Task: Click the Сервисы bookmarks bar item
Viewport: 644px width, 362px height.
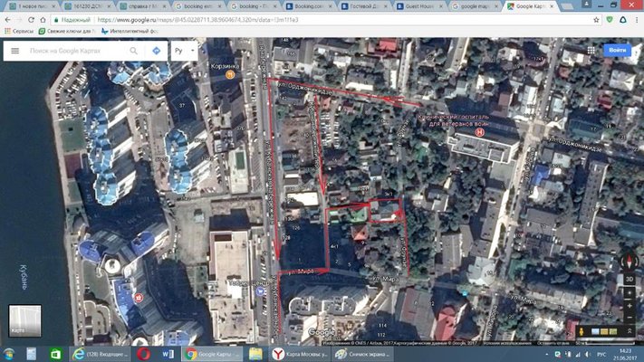Action: coord(18,32)
